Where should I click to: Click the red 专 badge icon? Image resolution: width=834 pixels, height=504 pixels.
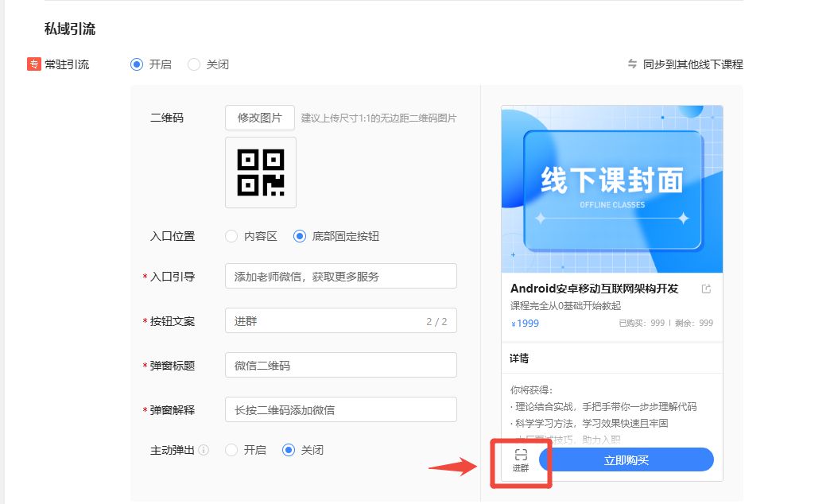click(33, 64)
